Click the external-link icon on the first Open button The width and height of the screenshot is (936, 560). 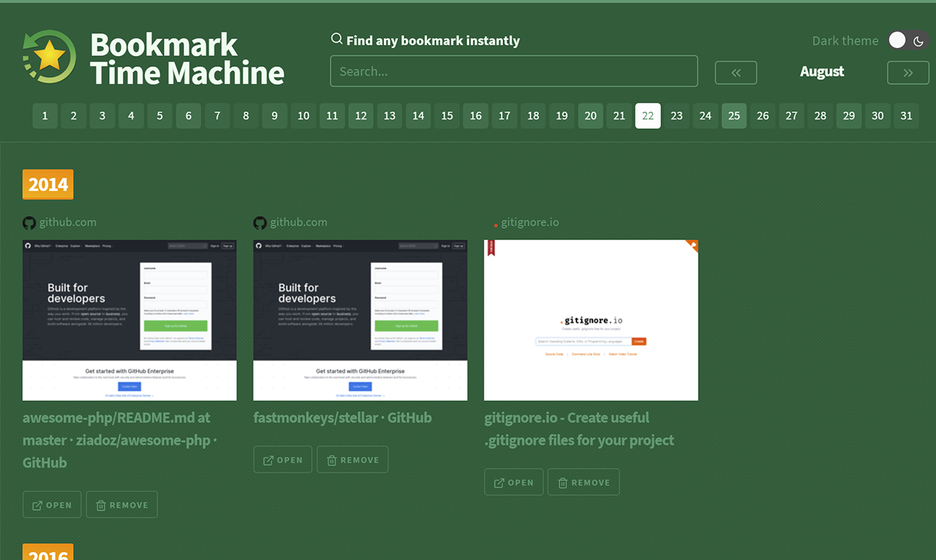click(36, 504)
